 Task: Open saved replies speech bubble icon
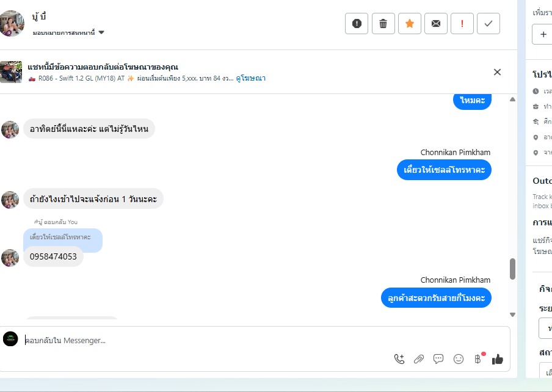tap(438, 359)
